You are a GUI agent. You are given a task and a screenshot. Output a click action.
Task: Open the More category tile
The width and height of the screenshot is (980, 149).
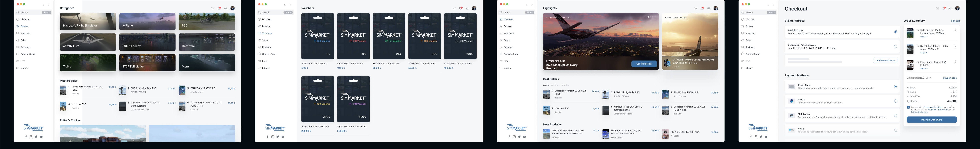(x=207, y=63)
